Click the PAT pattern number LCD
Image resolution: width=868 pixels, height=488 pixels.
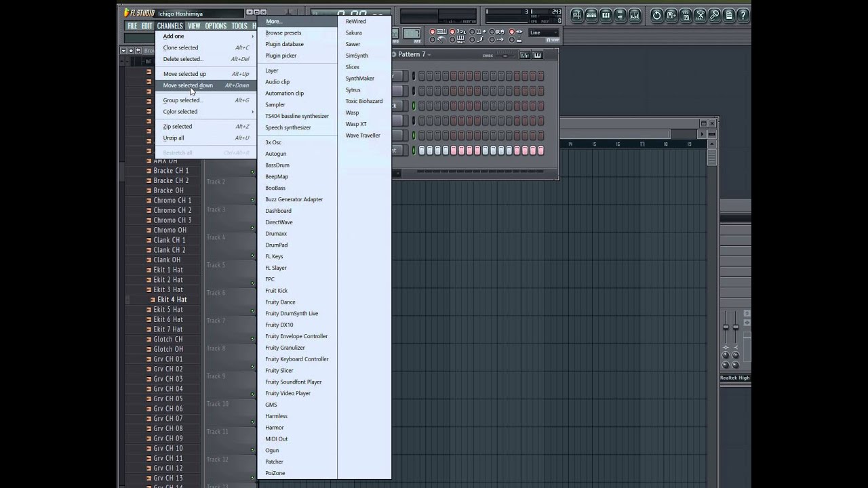pyautogui.click(x=412, y=34)
